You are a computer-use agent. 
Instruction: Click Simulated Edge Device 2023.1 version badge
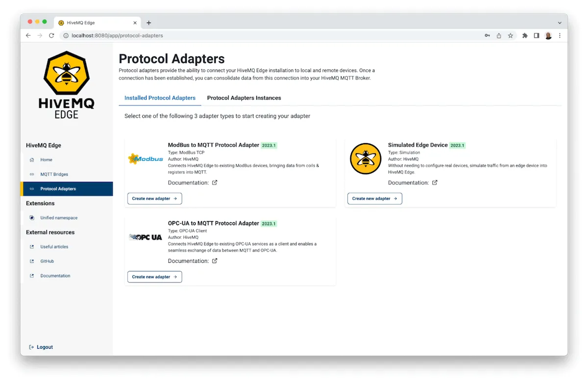pos(458,146)
